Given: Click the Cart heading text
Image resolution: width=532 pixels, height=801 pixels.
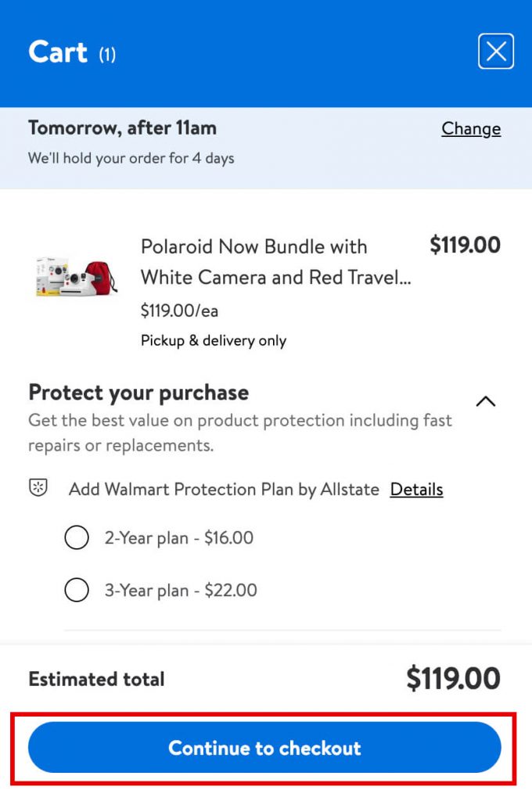Looking at the screenshot, I should click(x=58, y=52).
